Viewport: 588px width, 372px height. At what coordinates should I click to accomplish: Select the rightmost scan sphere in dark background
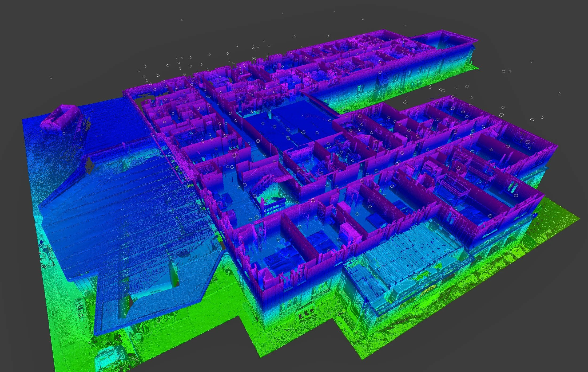pos(559,93)
